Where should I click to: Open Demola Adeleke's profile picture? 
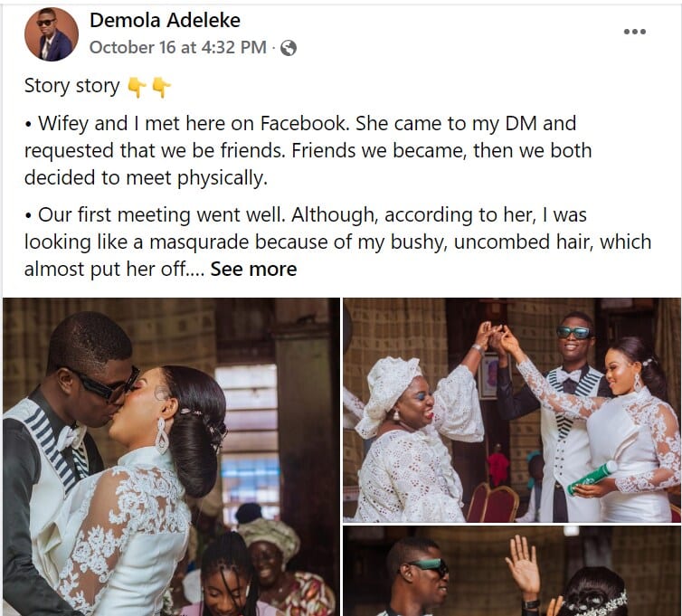pos(51,33)
